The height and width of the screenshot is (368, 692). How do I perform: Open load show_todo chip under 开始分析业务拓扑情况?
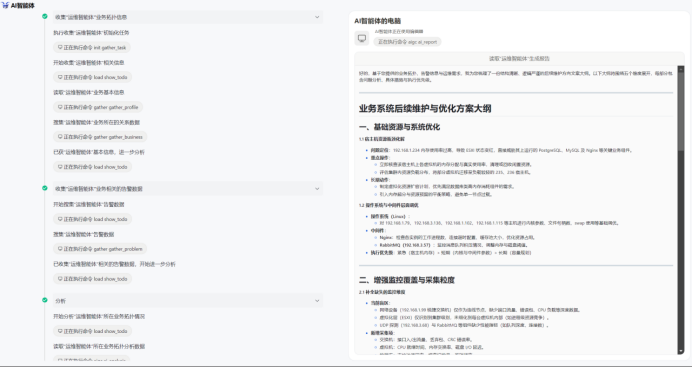click(x=92, y=331)
